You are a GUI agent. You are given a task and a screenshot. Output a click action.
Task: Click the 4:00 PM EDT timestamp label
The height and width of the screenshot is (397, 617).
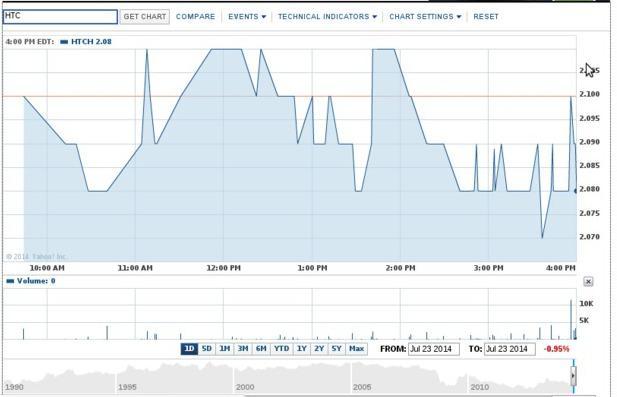tap(30, 42)
